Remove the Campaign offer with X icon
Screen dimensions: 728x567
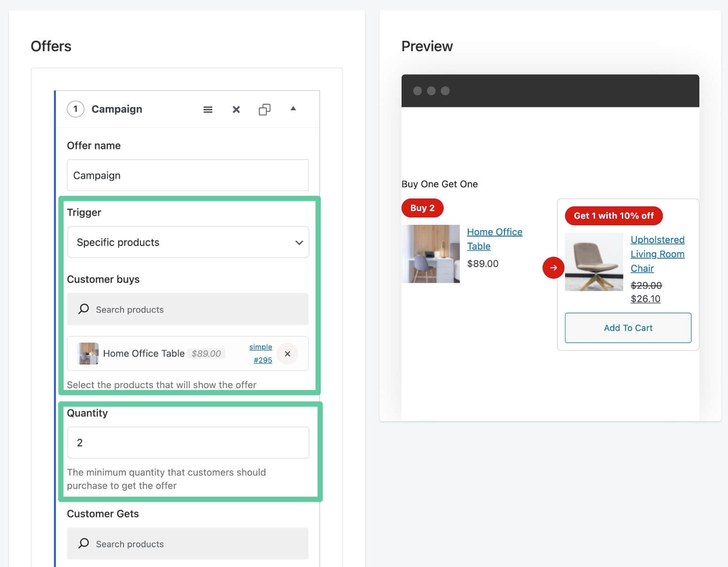[x=236, y=109]
